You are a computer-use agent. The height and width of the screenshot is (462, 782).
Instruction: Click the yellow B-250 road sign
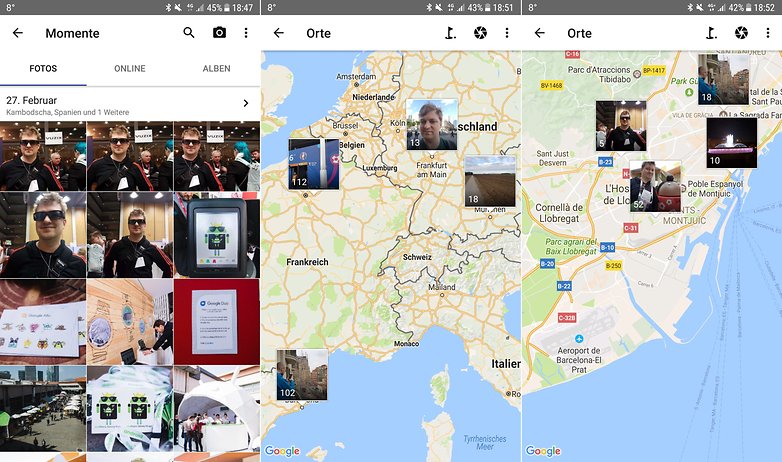coord(613,265)
